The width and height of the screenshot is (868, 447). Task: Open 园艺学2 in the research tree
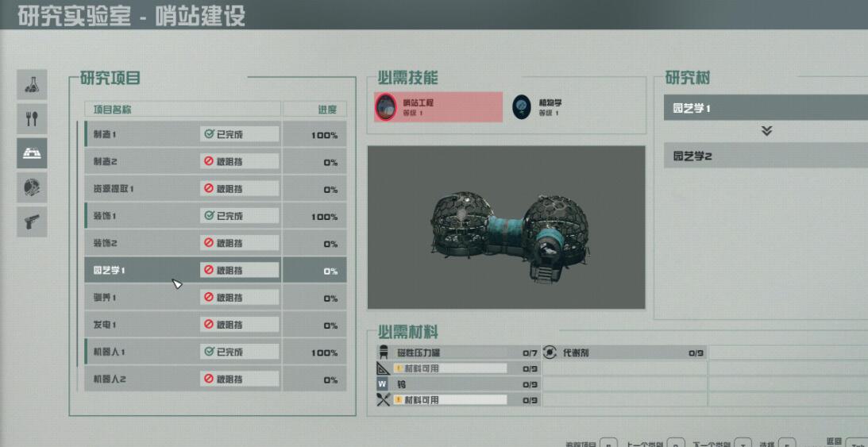pos(766,156)
